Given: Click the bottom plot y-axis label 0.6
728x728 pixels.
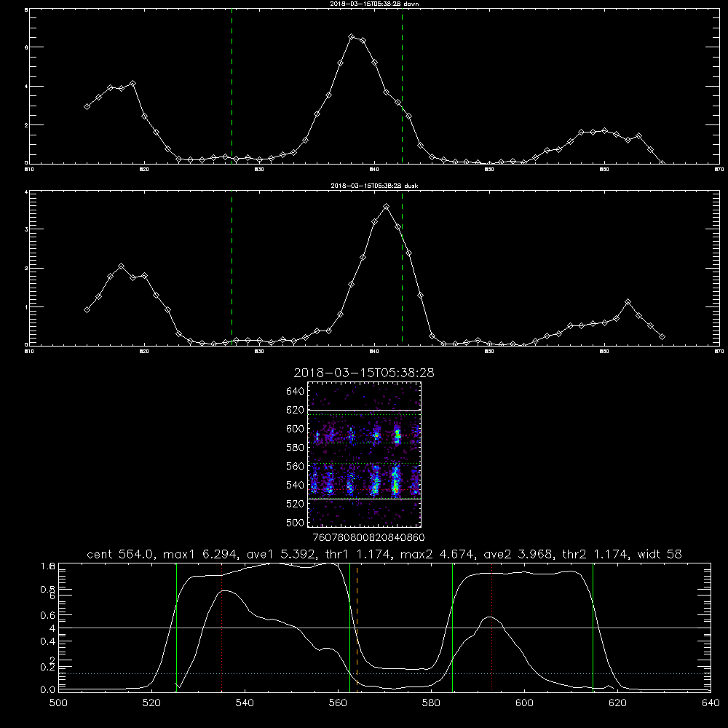Looking at the screenshot, I should click(47, 615).
